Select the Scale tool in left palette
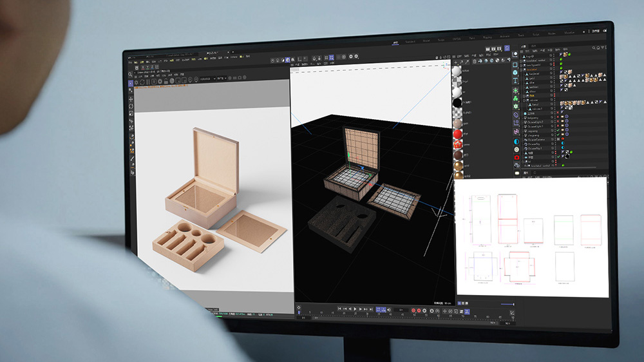 [131, 113]
